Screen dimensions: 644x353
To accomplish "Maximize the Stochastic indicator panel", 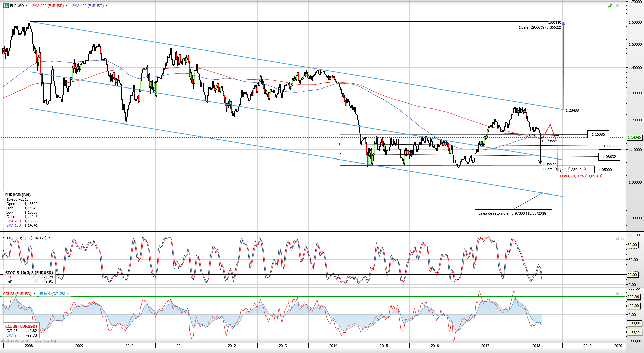I will coord(617,238).
